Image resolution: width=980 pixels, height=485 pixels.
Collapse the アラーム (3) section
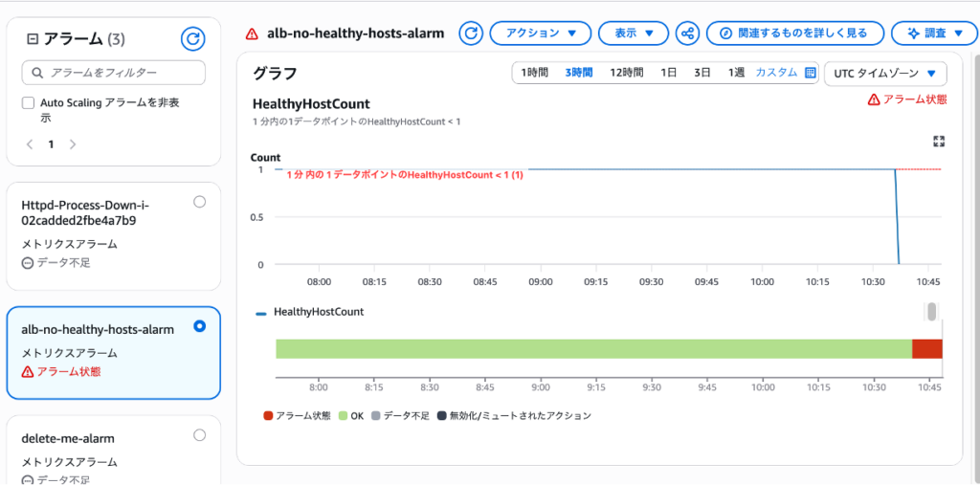pyautogui.click(x=33, y=39)
